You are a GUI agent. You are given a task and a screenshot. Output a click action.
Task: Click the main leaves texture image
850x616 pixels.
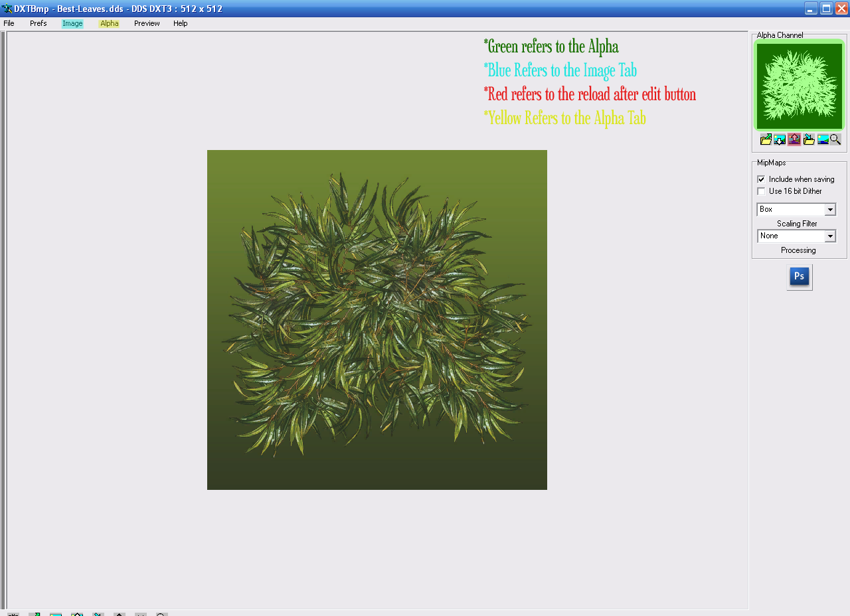point(377,320)
